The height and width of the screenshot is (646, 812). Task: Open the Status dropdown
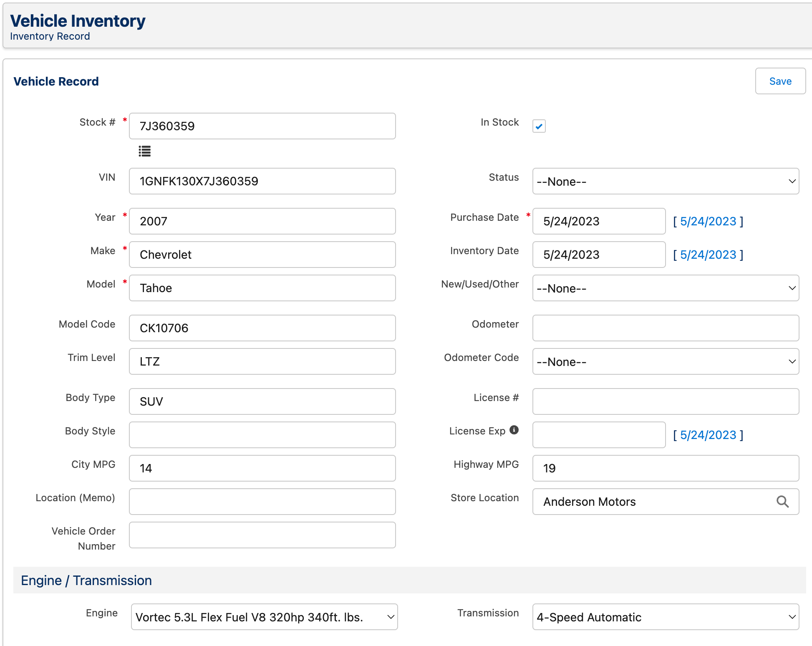tap(666, 181)
